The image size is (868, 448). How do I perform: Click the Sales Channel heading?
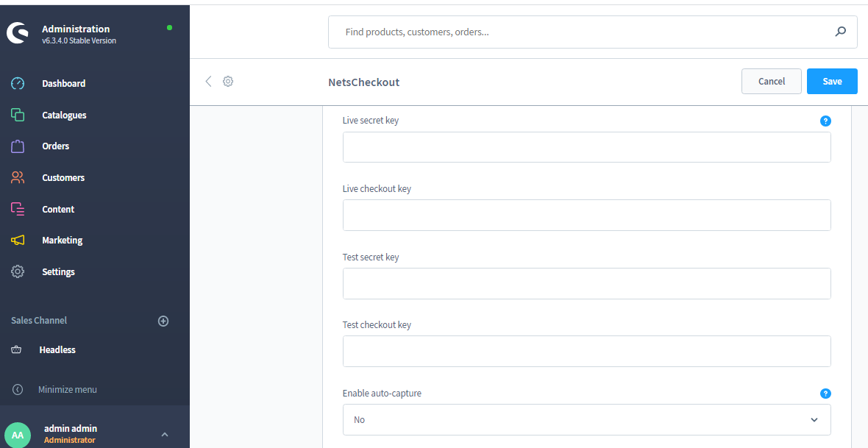[x=39, y=321]
